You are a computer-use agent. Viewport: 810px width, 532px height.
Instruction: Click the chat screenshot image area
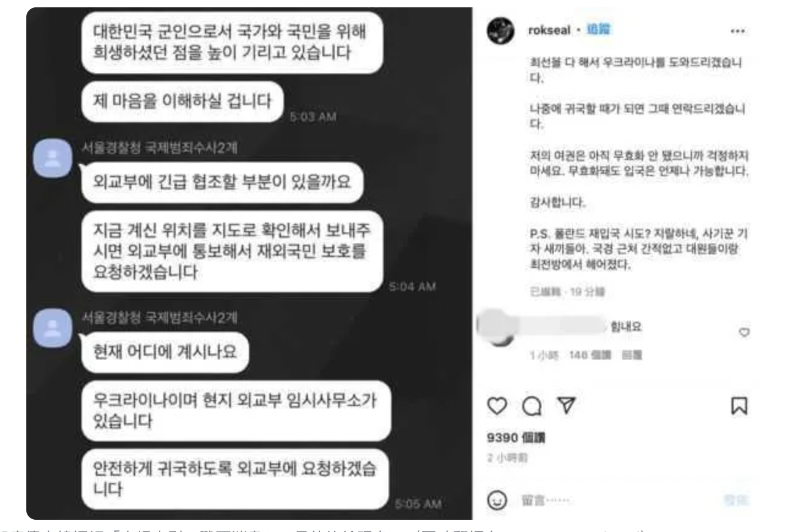click(x=250, y=263)
